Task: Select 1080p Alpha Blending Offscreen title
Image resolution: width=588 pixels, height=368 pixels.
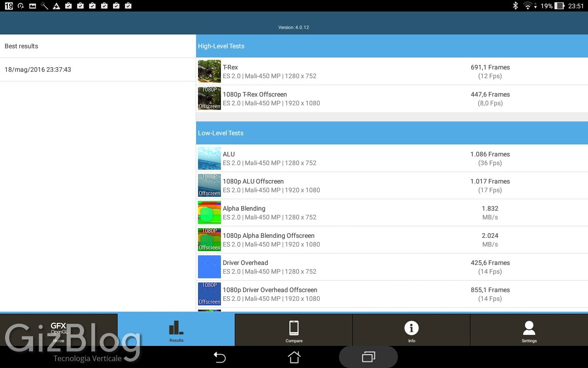Action: tap(269, 236)
